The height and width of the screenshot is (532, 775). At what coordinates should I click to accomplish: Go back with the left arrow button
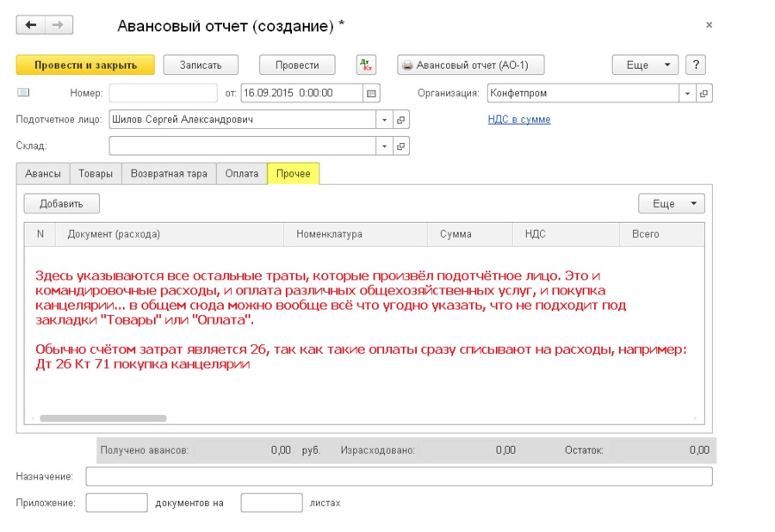click(x=31, y=25)
